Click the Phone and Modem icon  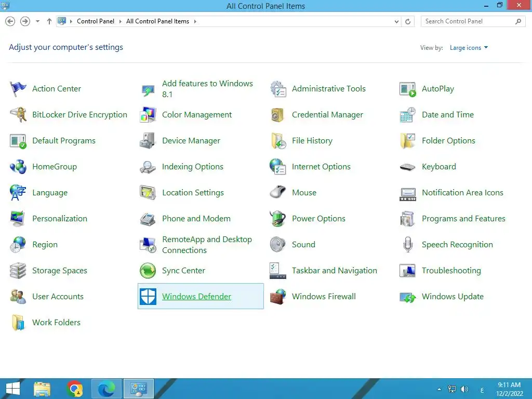tap(148, 219)
